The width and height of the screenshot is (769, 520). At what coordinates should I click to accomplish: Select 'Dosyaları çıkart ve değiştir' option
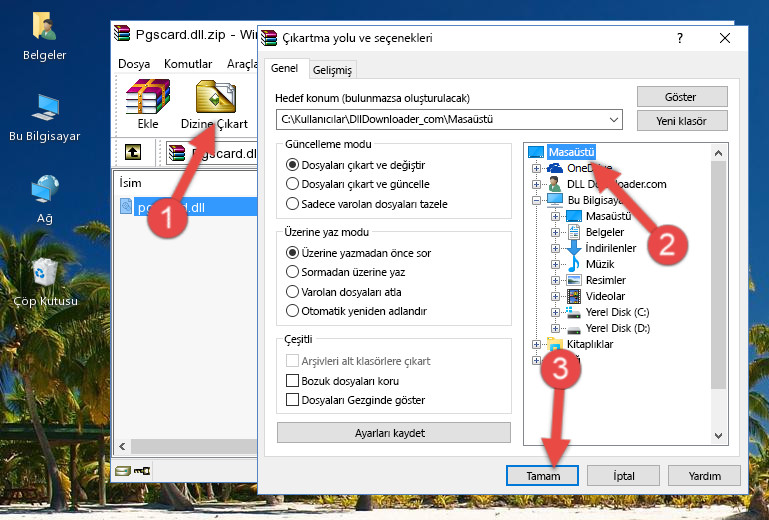355,165
